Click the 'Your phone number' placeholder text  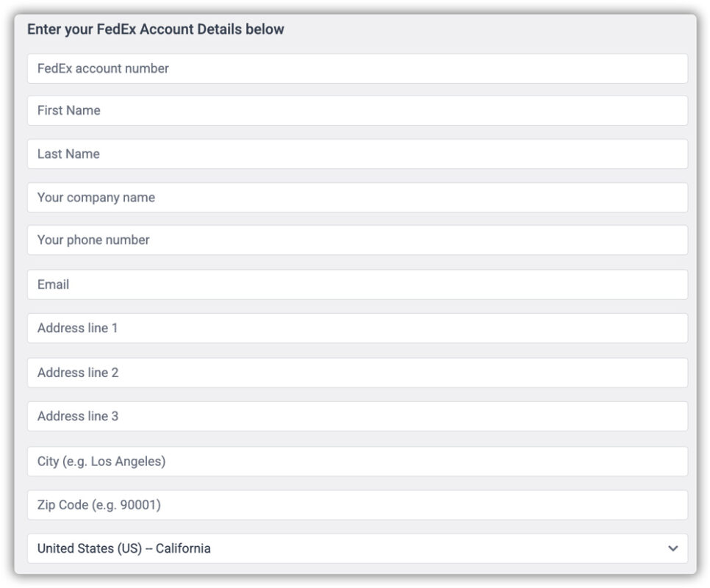tap(93, 240)
